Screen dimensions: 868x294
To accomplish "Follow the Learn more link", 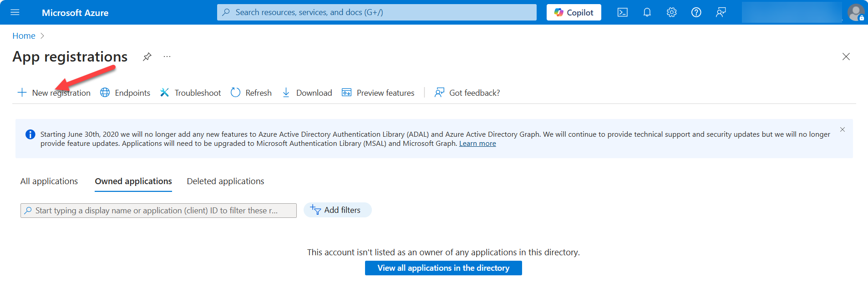I will click(477, 144).
